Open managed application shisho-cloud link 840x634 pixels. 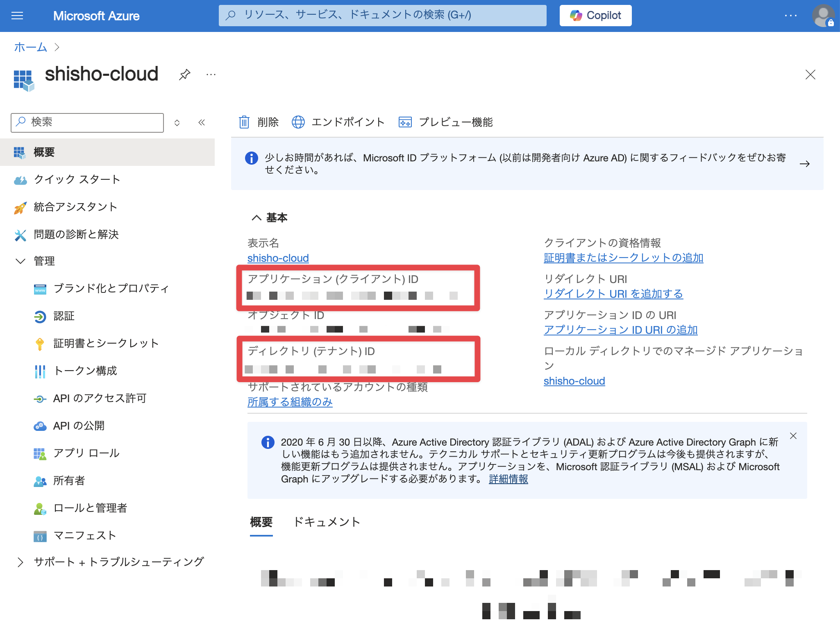click(x=574, y=381)
